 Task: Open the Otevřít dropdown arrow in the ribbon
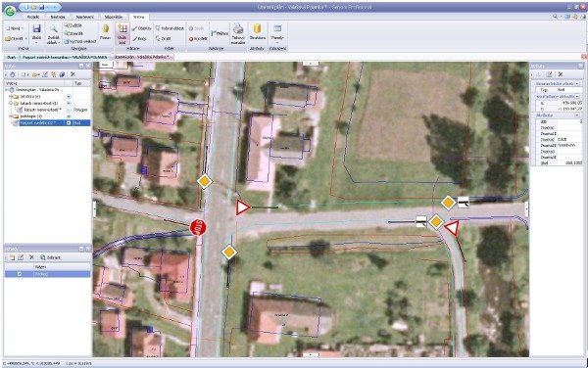(x=25, y=38)
